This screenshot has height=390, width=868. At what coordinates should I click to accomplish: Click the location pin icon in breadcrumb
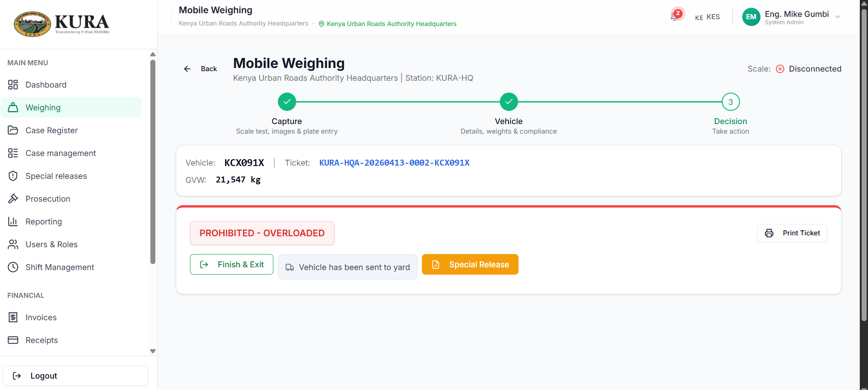click(x=321, y=24)
